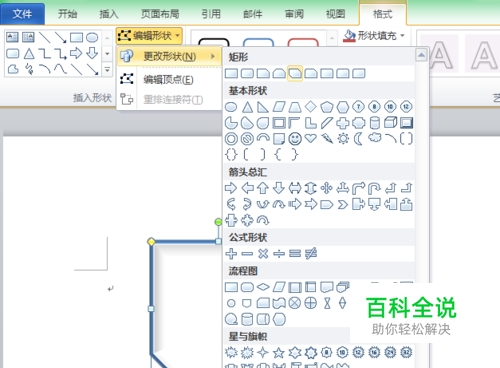Open the 形状填充 dropdown arrow
Image resolution: width=500 pixels, height=368 pixels.
pyautogui.click(x=402, y=35)
